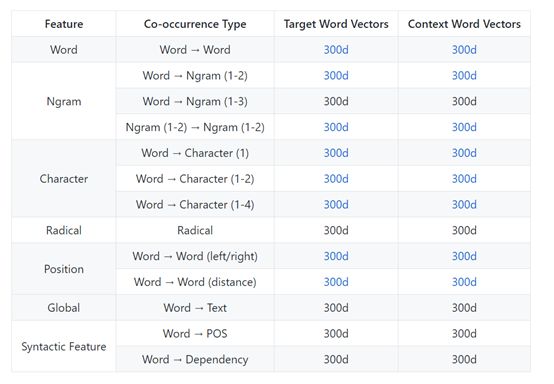Open the Word → Character (1-2) target 300d link

pos(336,179)
